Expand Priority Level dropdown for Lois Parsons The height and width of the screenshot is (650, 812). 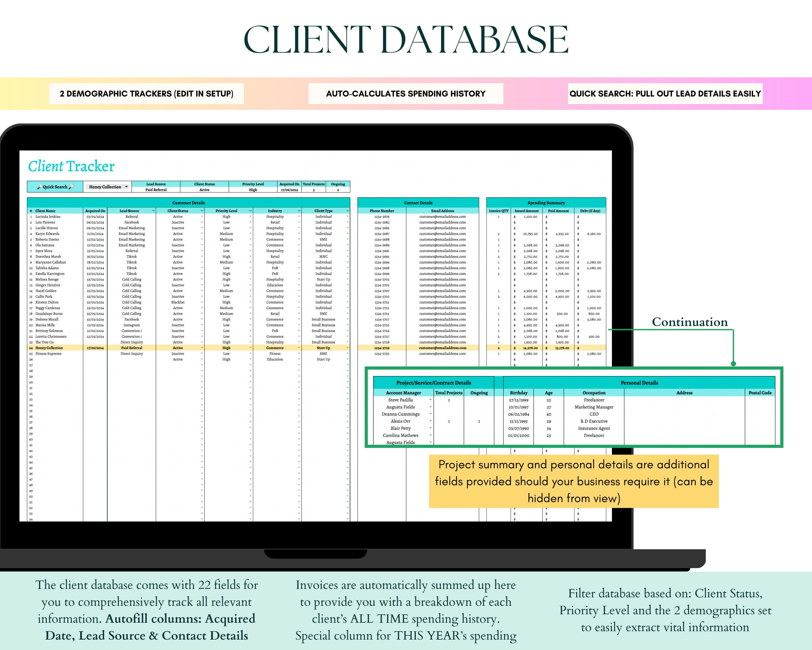250,222
